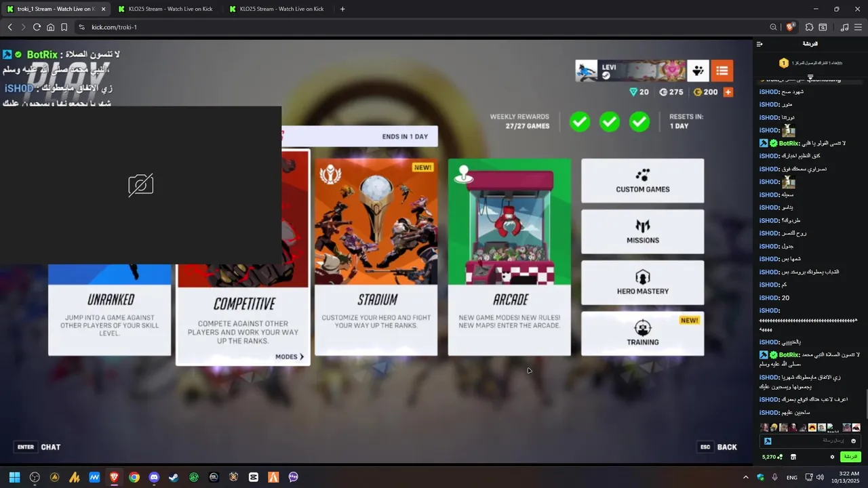Screen dimensions: 868x488
Task: Click the orange plus to add coins
Action: pos(728,92)
